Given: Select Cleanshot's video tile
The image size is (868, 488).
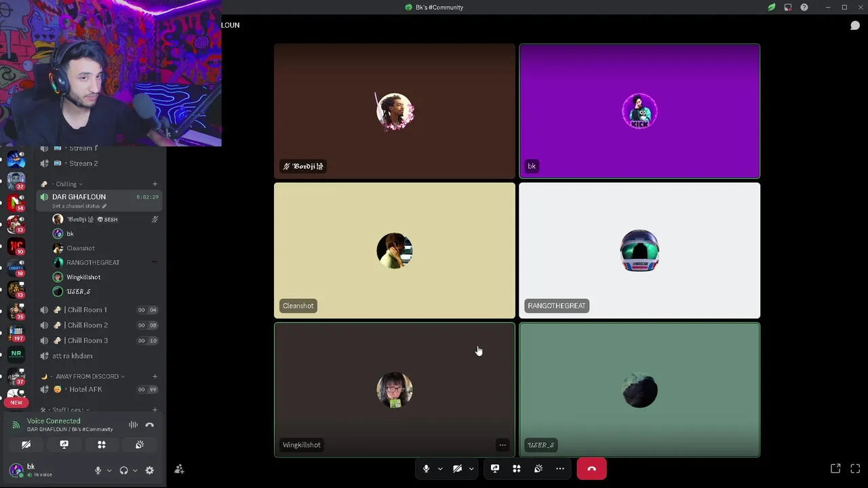Looking at the screenshot, I should coord(395,251).
